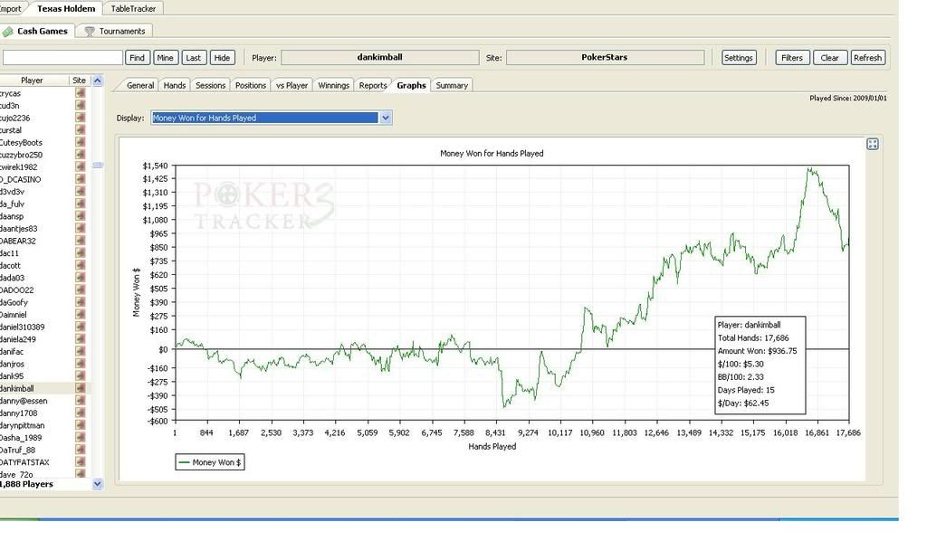
Task: Click the site icon beside danny1708
Action: pyautogui.click(x=80, y=413)
